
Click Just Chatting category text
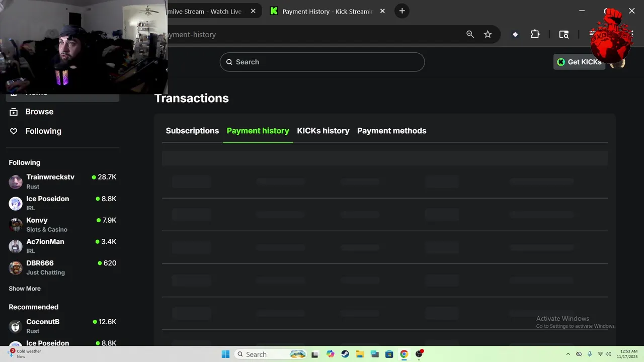point(45,273)
